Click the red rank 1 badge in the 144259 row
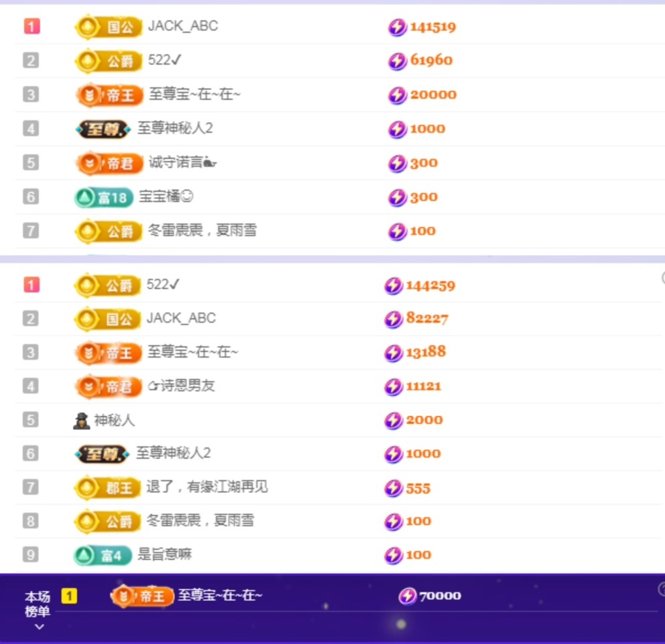 [32, 284]
